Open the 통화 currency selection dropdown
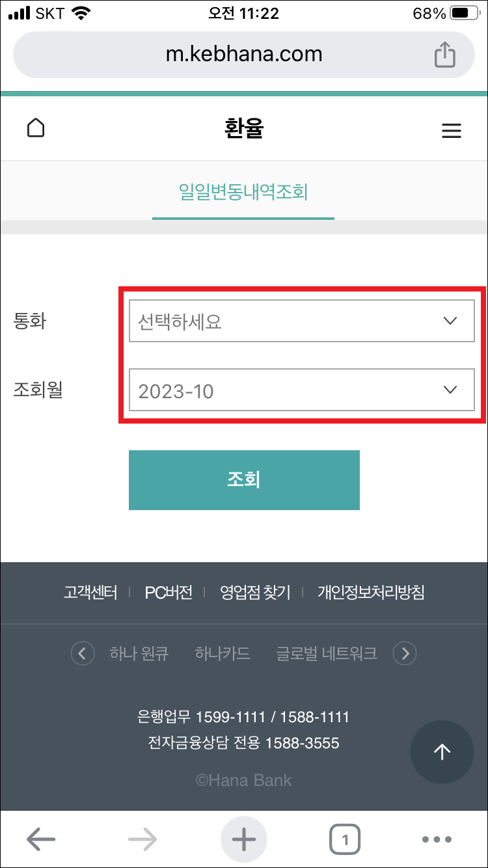 coord(301,321)
